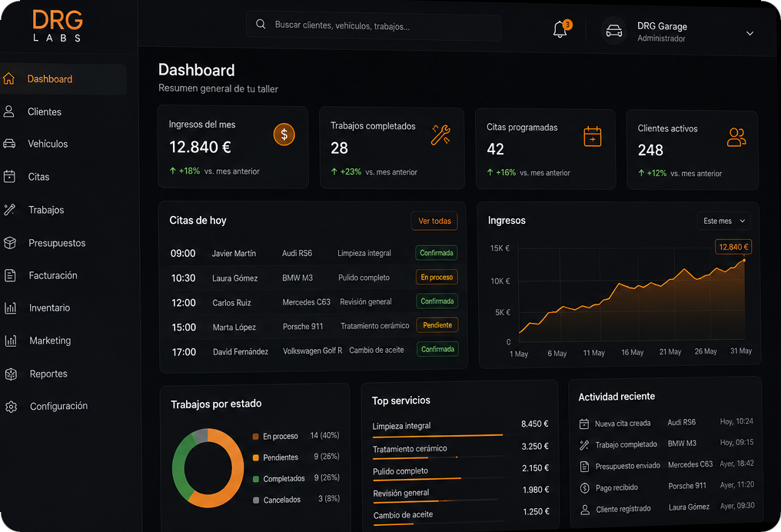Click the wrench icon in Trabajos completados card
The width and height of the screenshot is (781, 532).
tap(440, 135)
